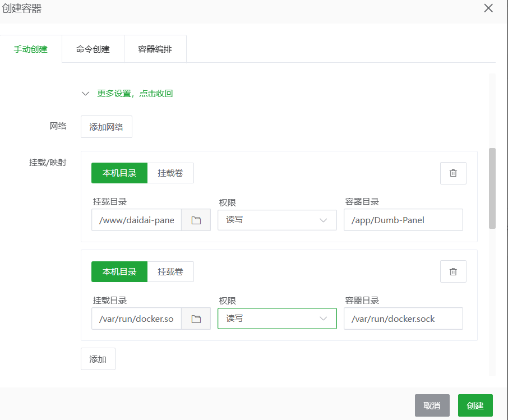Browse folder for /www/daidai-panel mount directory
The height and width of the screenshot is (420, 508).
pyautogui.click(x=196, y=220)
